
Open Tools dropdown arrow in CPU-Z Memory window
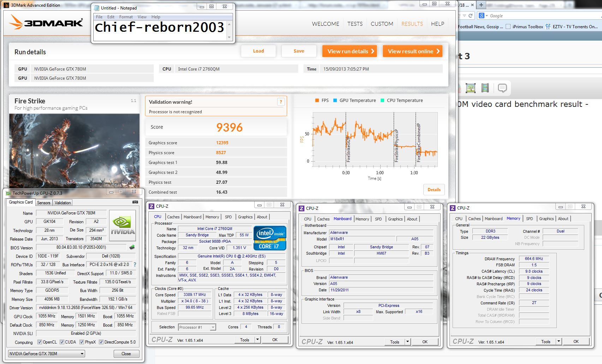pyautogui.click(x=559, y=341)
